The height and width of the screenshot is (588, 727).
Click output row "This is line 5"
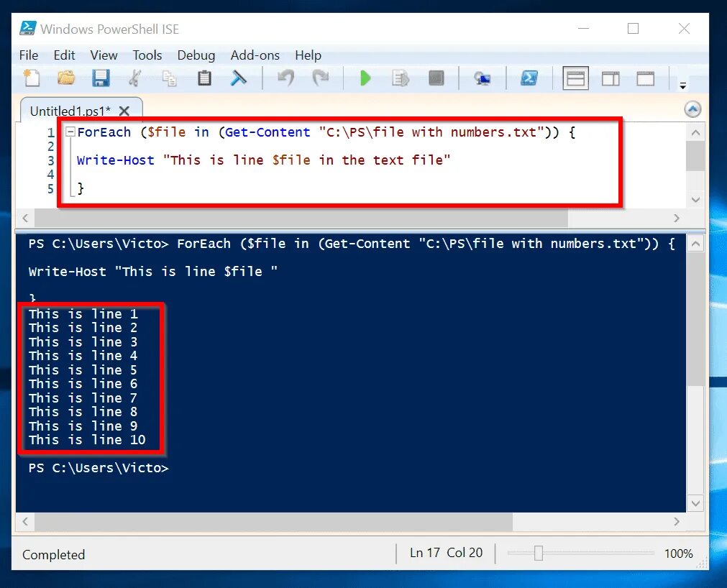[83, 369]
